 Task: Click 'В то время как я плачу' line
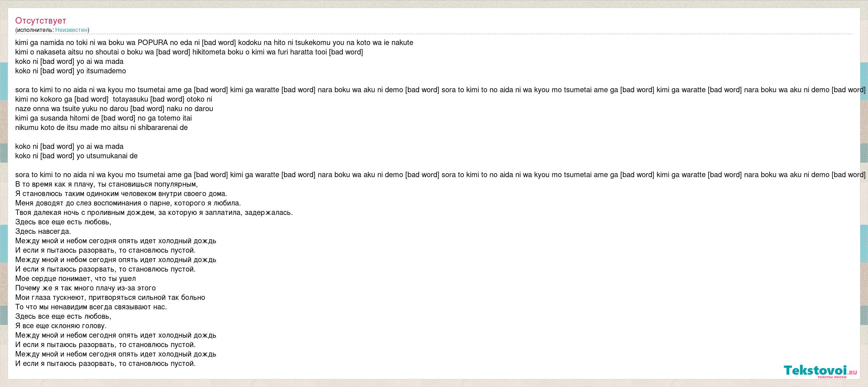coord(106,184)
